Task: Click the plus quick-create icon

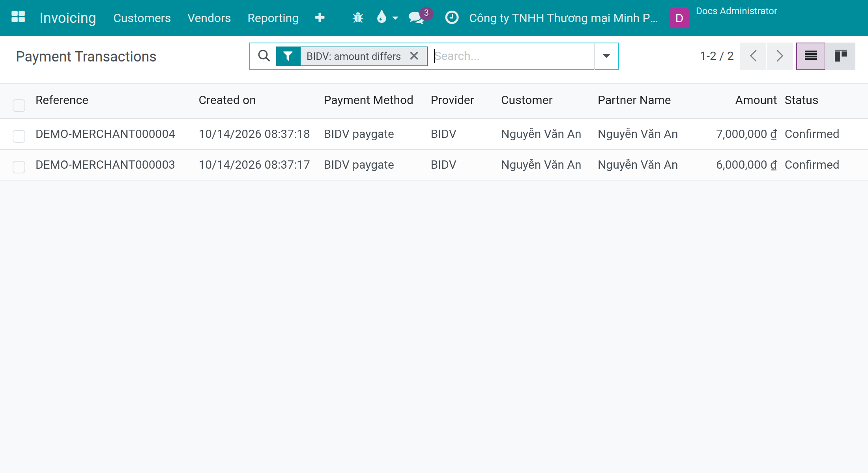Action: (320, 18)
